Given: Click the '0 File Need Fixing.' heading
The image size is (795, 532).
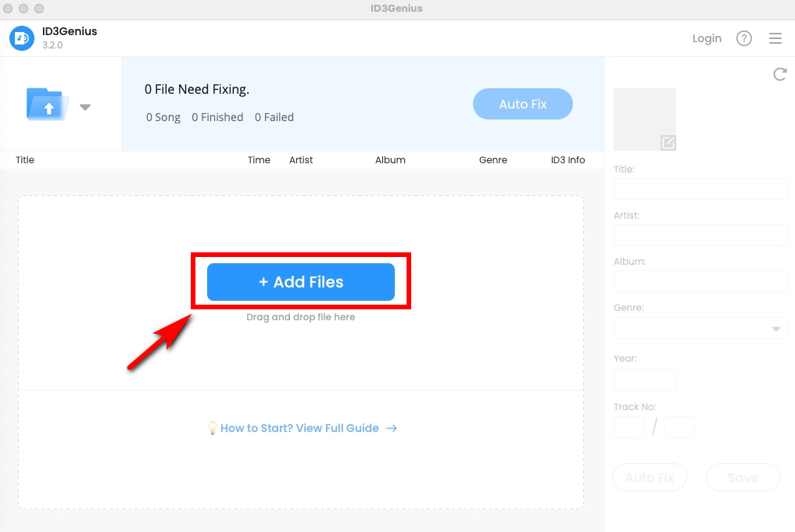Looking at the screenshot, I should coord(197,90).
